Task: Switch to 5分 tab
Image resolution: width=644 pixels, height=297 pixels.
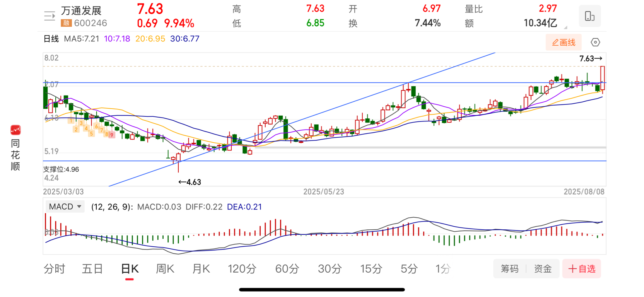Action: point(409,269)
